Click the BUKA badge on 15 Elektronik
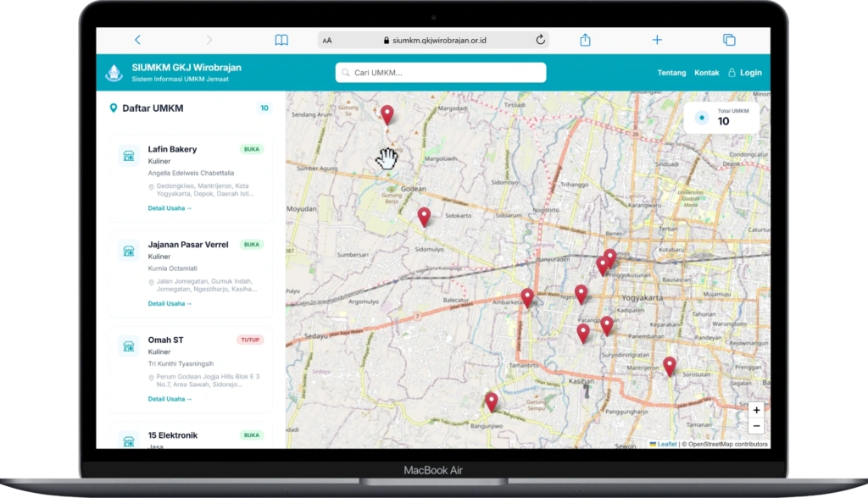This screenshot has height=498, width=868. point(251,435)
